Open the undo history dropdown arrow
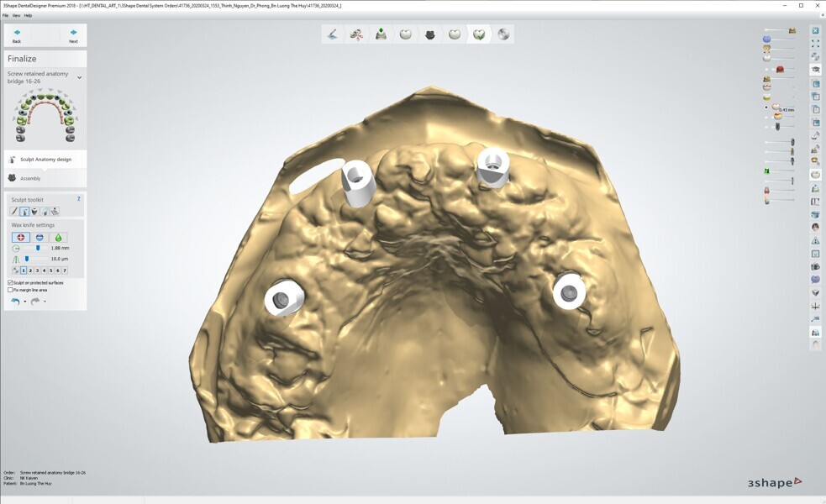826x504 pixels. (25, 302)
